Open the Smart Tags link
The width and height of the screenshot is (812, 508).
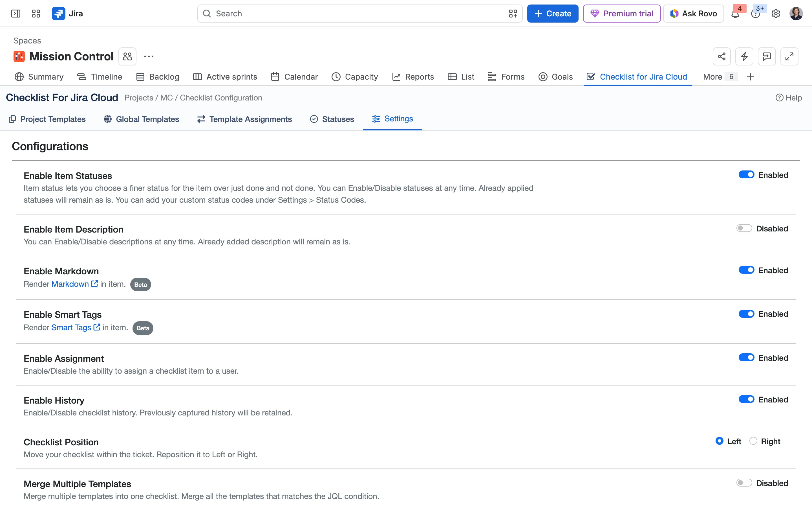[76, 327]
